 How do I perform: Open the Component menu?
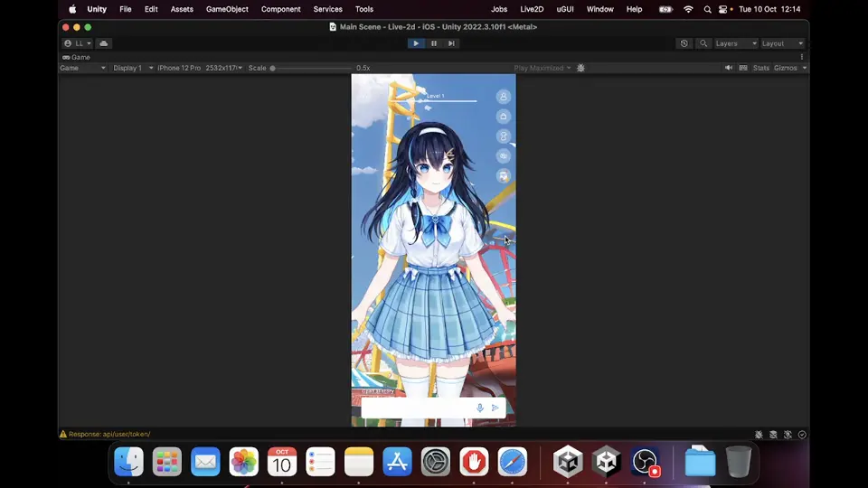point(280,9)
